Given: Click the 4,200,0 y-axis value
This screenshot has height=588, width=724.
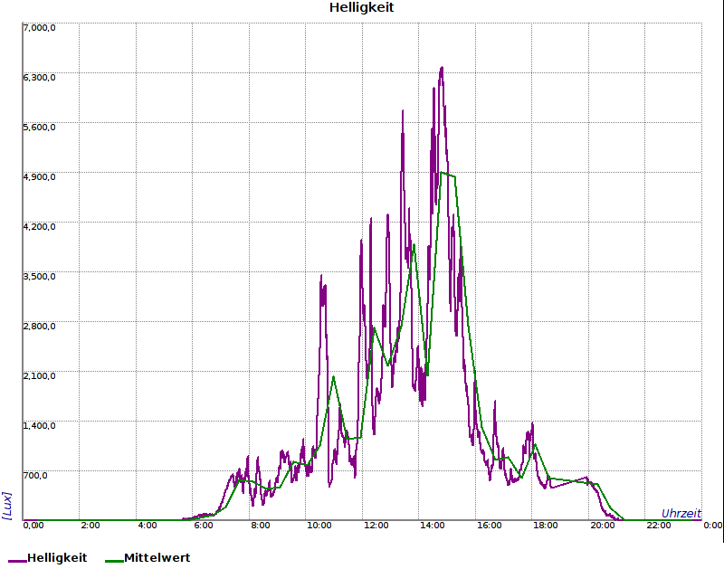Looking at the screenshot, I should tap(39, 227).
